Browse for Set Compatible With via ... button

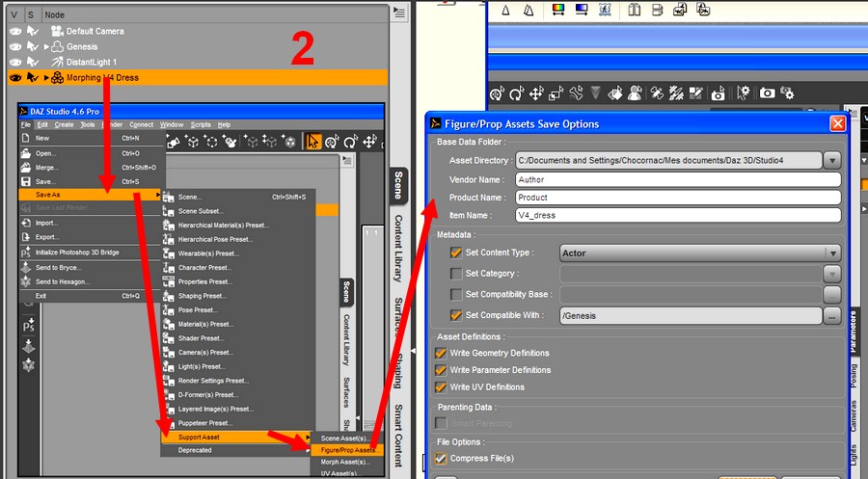[x=831, y=316]
